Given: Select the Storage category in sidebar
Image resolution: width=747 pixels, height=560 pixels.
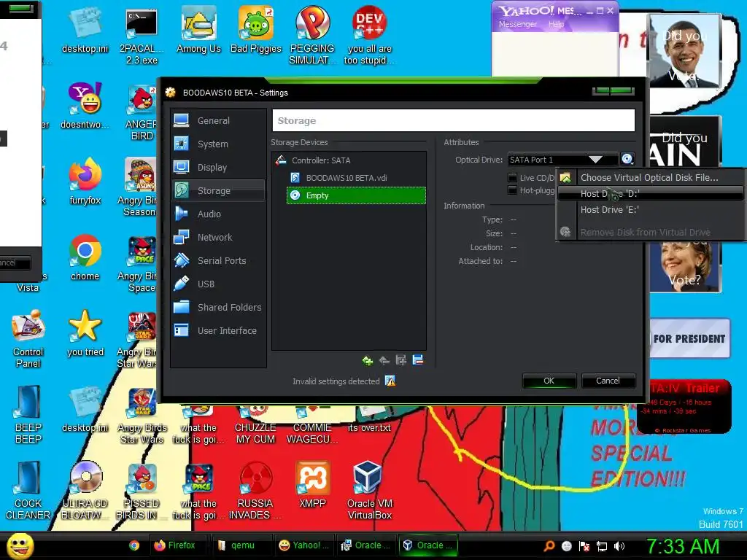Looking at the screenshot, I should point(217,190).
